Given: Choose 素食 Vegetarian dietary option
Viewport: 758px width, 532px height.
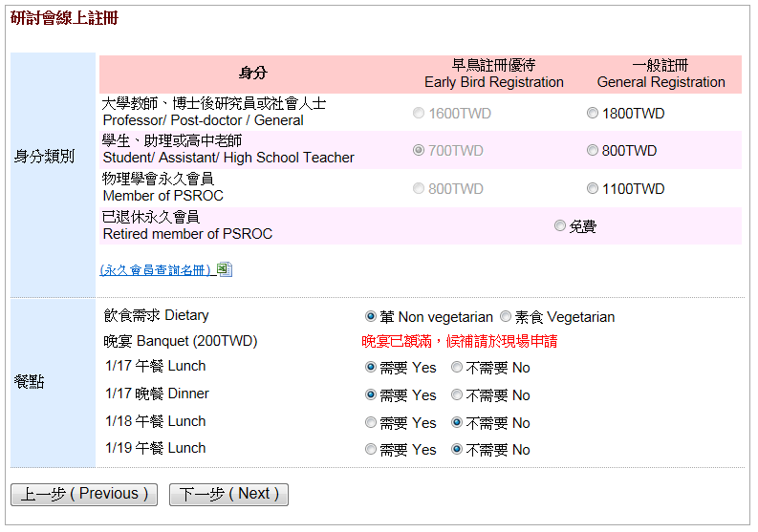Looking at the screenshot, I should [506, 317].
